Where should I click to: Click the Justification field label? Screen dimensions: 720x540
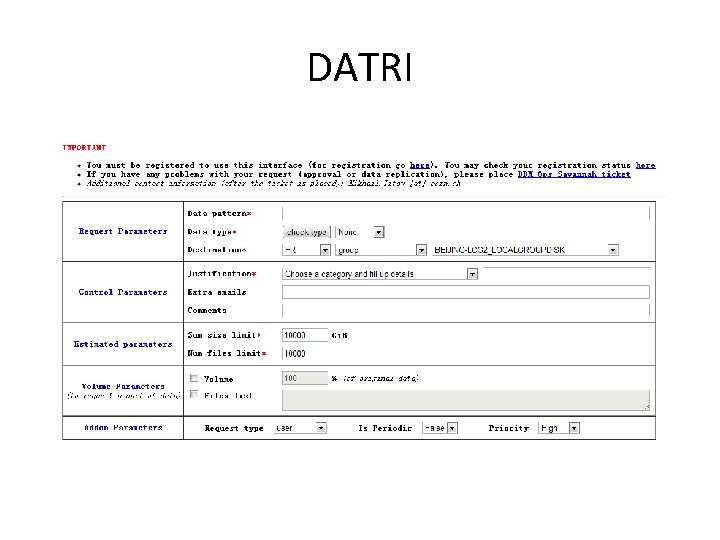click(222, 274)
